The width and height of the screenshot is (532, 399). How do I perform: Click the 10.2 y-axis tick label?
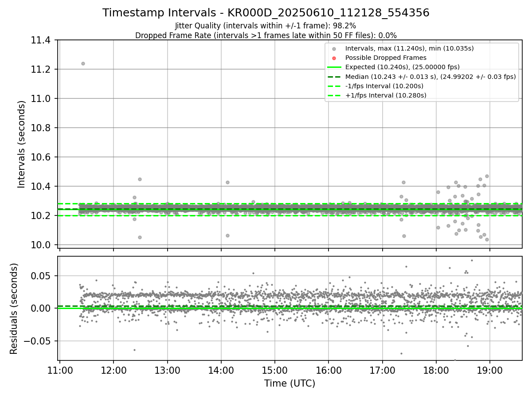(41, 216)
